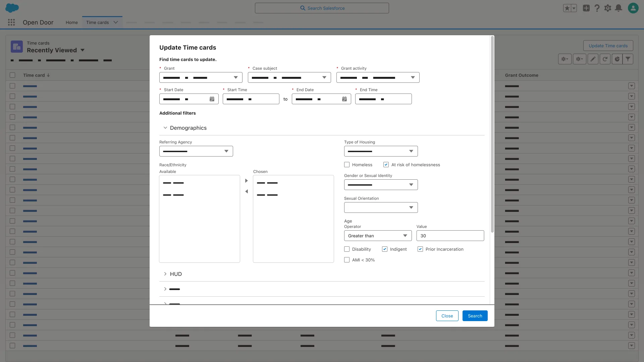Open the End Date calendar picker
Screen dimensions: 644x362
(344, 99)
